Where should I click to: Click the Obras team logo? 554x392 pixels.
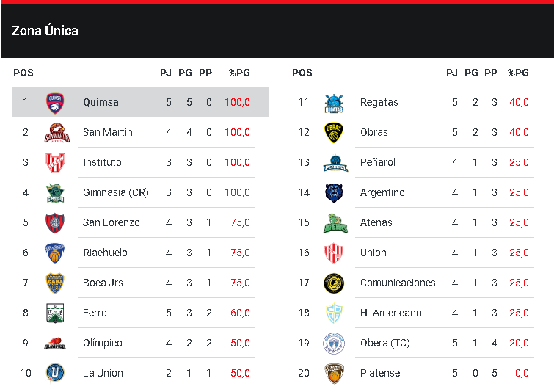[x=334, y=133]
